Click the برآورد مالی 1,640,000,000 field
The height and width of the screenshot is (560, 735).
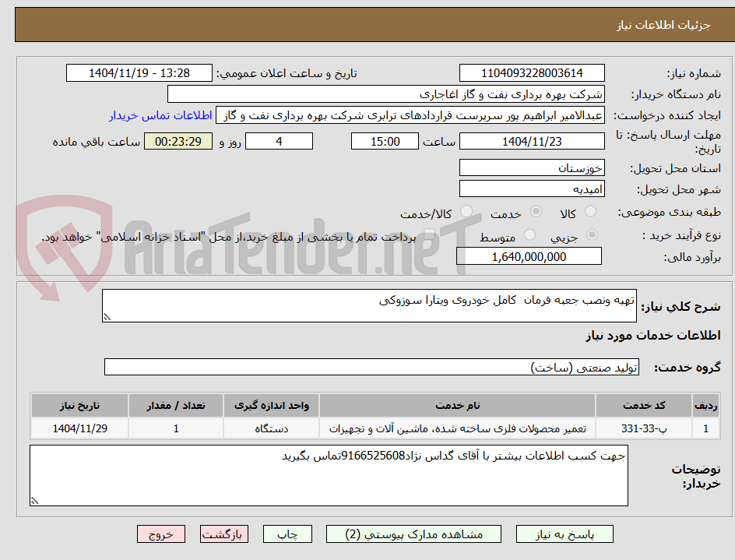(529, 256)
